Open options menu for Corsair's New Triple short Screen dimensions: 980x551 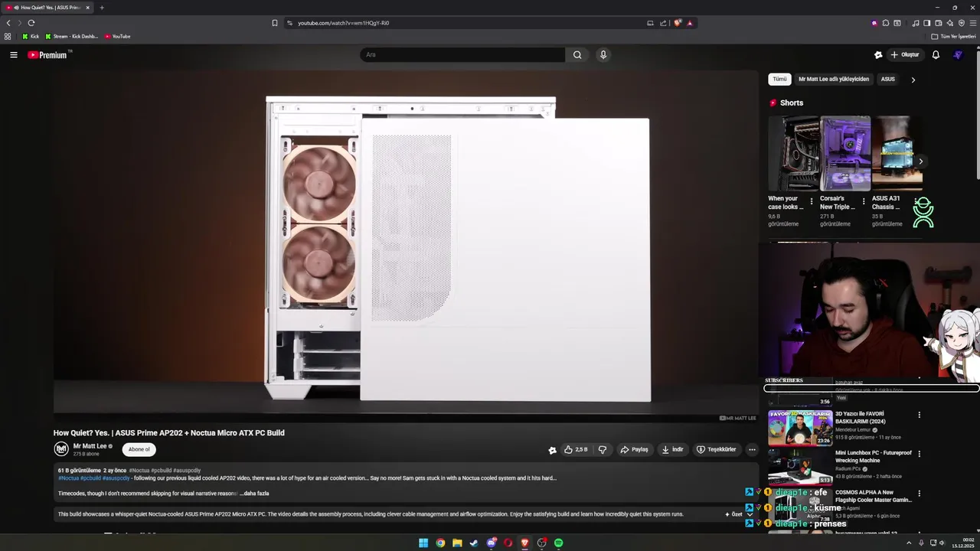864,202
